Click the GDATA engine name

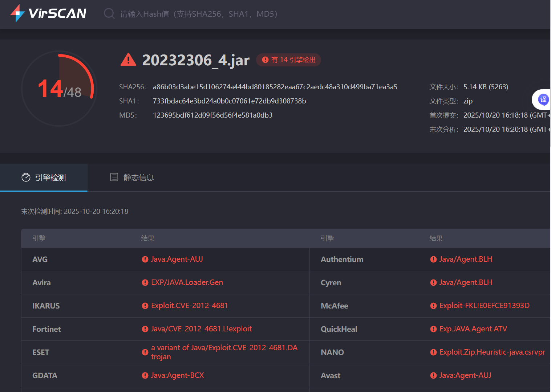pyautogui.click(x=45, y=376)
